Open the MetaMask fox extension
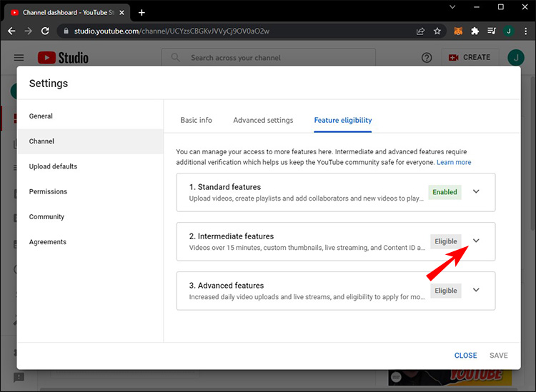The image size is (536, 392). (x=458, y=31)
